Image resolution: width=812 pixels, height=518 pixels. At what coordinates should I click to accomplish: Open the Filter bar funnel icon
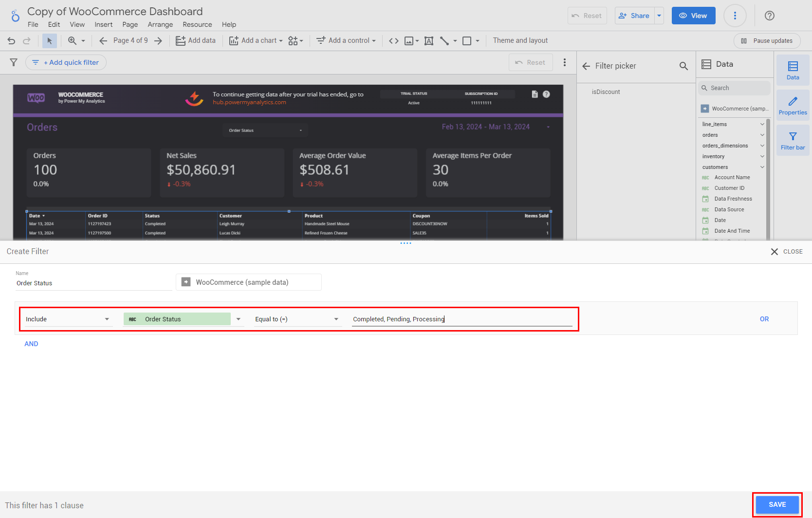pos(793,140)
